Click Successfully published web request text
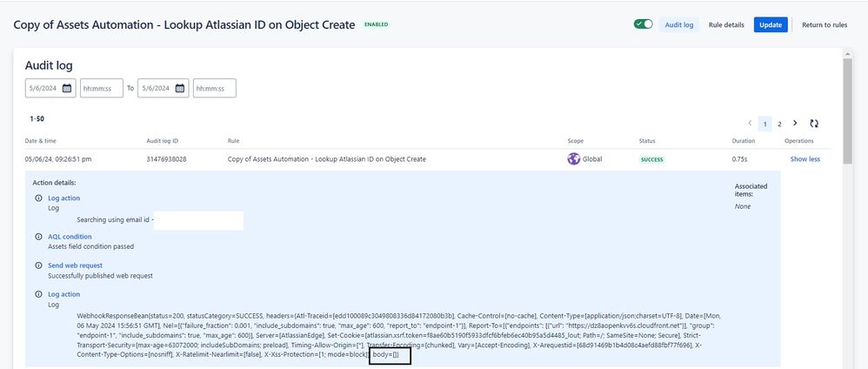Image resolution: width=868 pixels, height=369 pixels. click(x=100, y=275)
